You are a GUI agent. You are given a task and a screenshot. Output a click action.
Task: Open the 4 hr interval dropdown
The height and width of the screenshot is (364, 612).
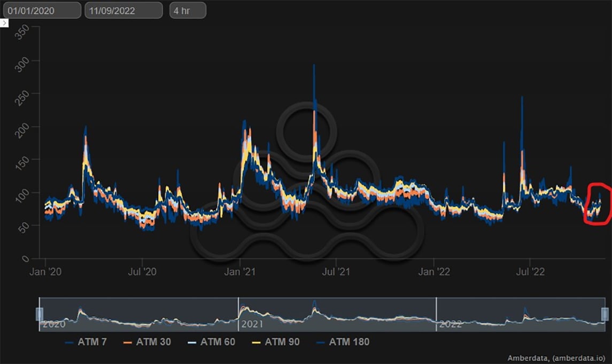(x=188, y=11)
